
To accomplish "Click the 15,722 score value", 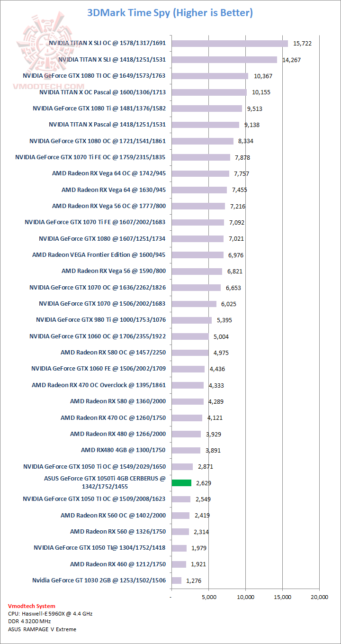I will click(x=303, y=44).
